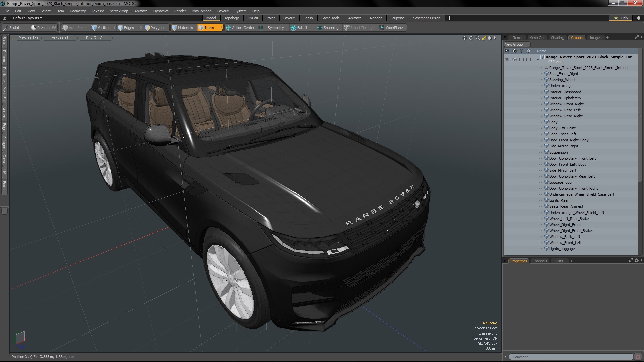The width and height of the screenshot is (644, 362).
Task: Click the viewport axis gizmo
Action: 20,340
